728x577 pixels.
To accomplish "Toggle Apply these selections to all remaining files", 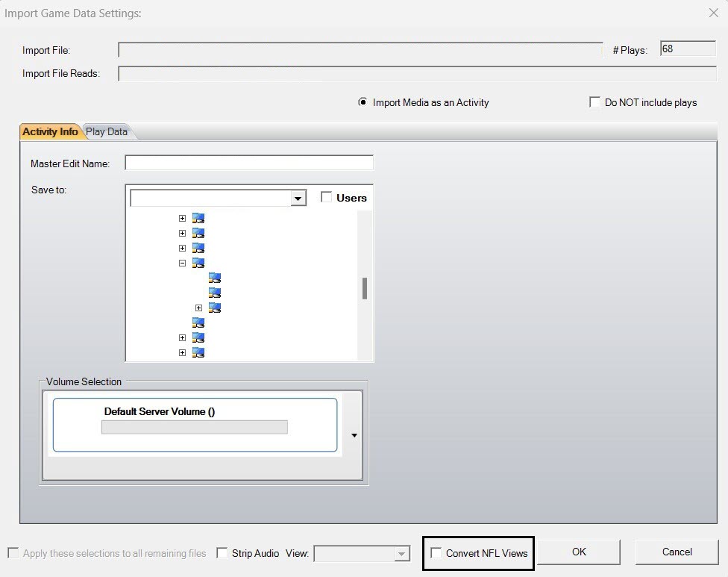I will click(13, 553).
